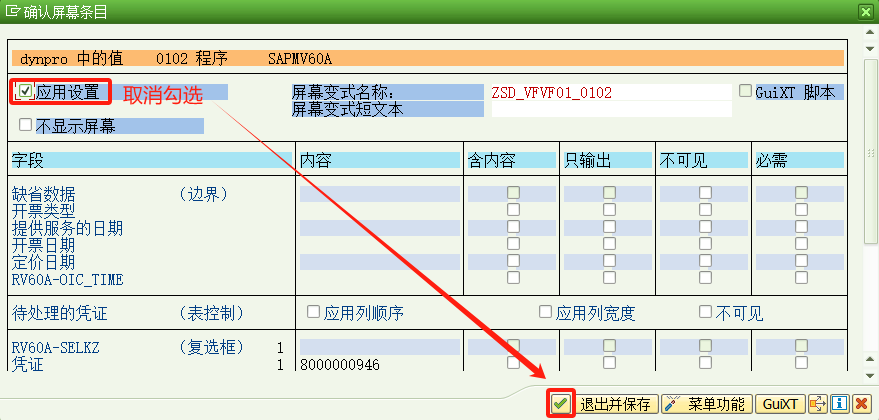Tick 只输出 for 定价日期 row
This screenshot has height=420, width=879.
tap(609, 261)
